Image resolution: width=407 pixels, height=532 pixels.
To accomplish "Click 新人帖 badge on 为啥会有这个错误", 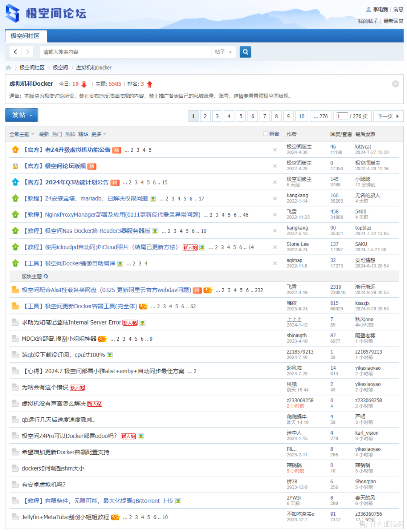I will (x=77, y=387).
